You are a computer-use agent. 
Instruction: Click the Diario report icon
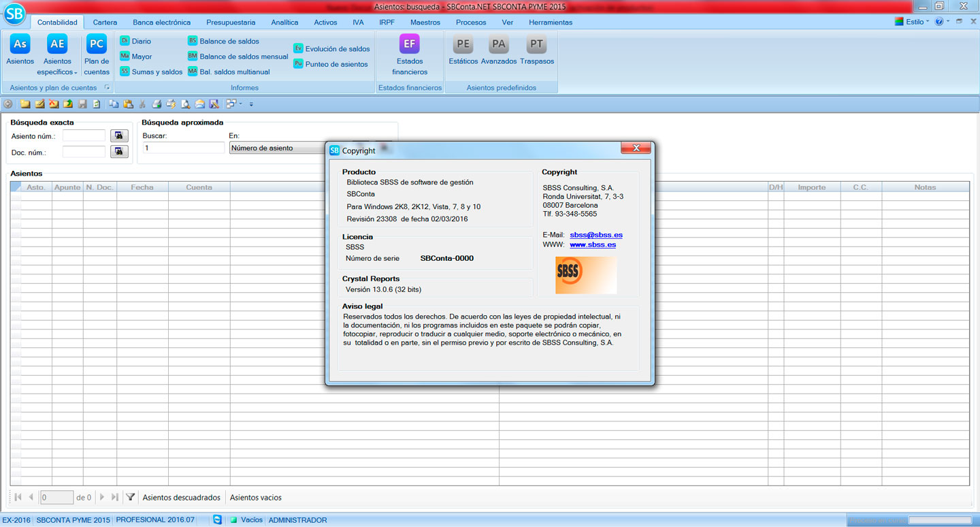[x=125, y=42]
